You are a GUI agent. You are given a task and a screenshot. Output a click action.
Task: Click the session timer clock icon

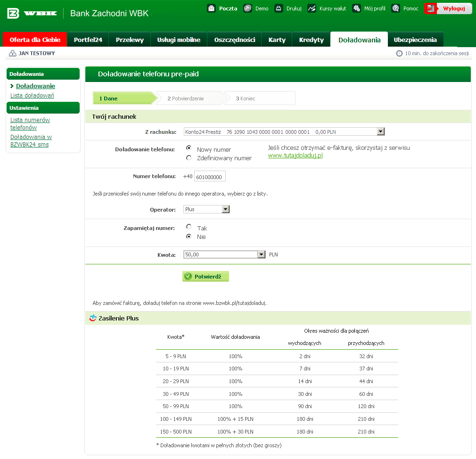[399, 53]
